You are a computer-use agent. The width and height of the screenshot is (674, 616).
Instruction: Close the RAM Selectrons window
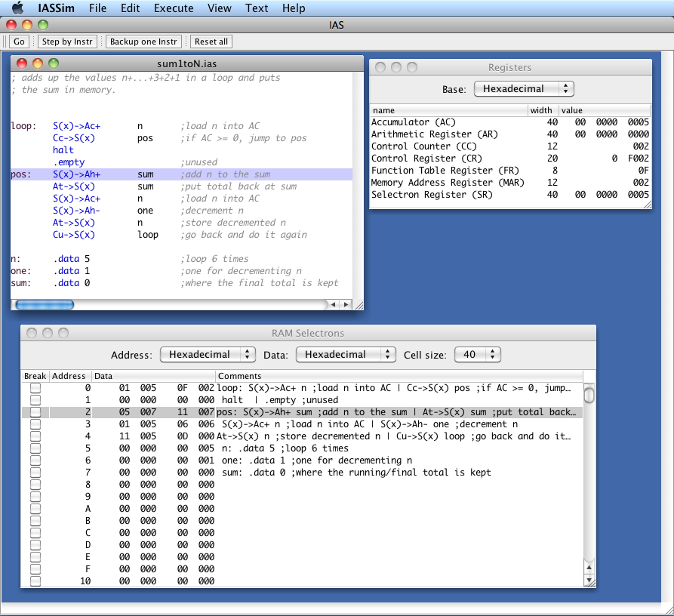click(x=32, y=333)
